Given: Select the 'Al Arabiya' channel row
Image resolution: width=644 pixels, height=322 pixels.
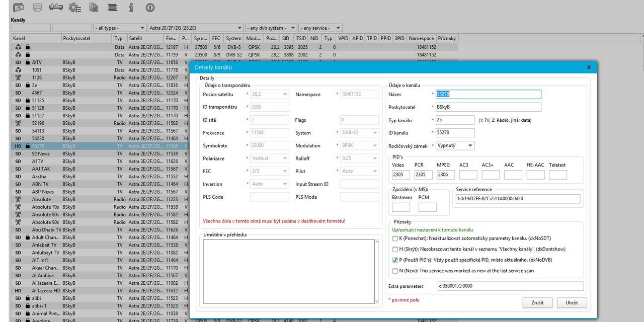Looking at the screenshot, I should pos(100,275).
